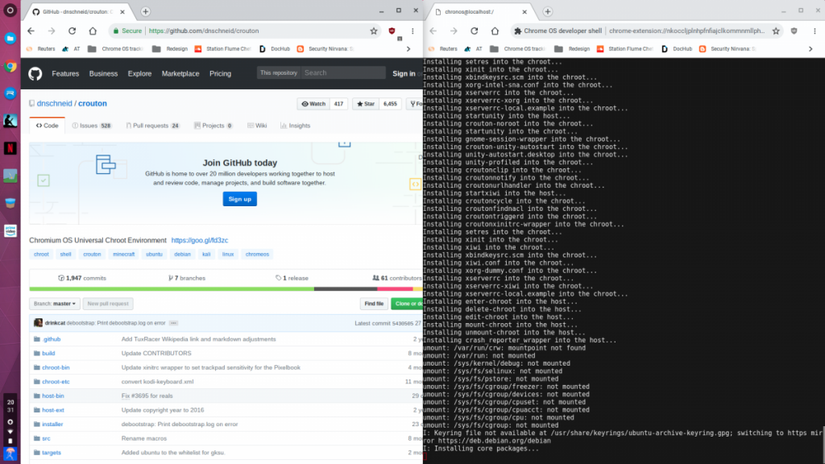Image resolution: width=825 pixels, height=464 pixels.
Task: Open the Wiki tab
Action: click(x=257, y=126)
